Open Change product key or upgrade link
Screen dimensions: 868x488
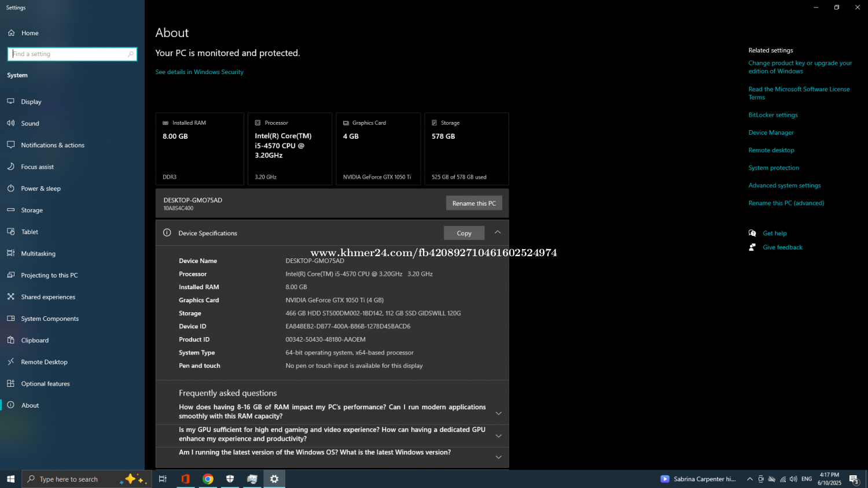coord(800,67)
